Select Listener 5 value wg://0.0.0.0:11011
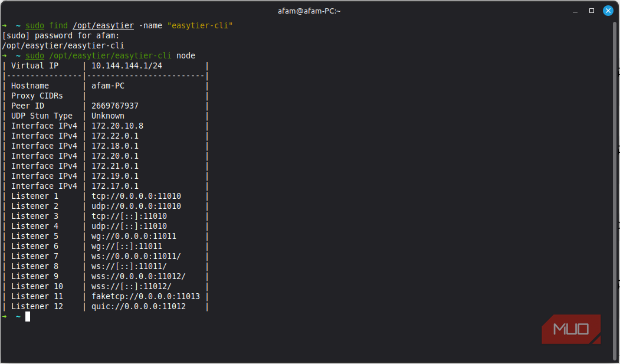 [x=134, y=237]
